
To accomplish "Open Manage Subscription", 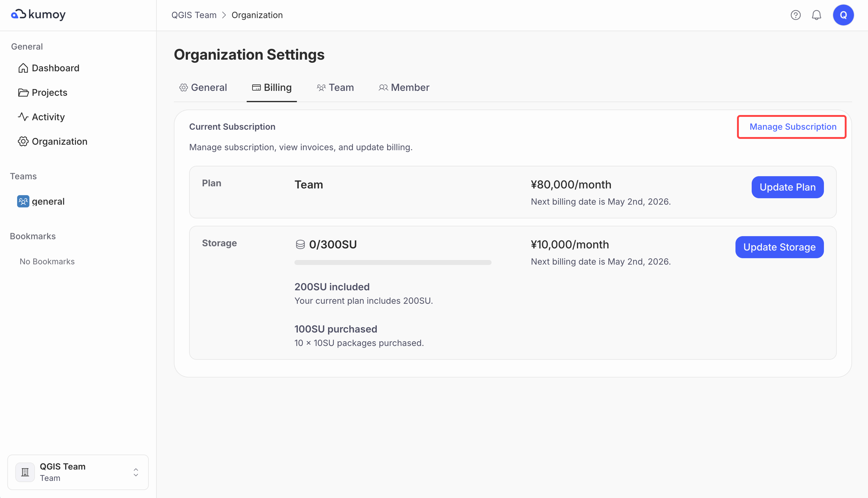I will click(x=792, y=127).
